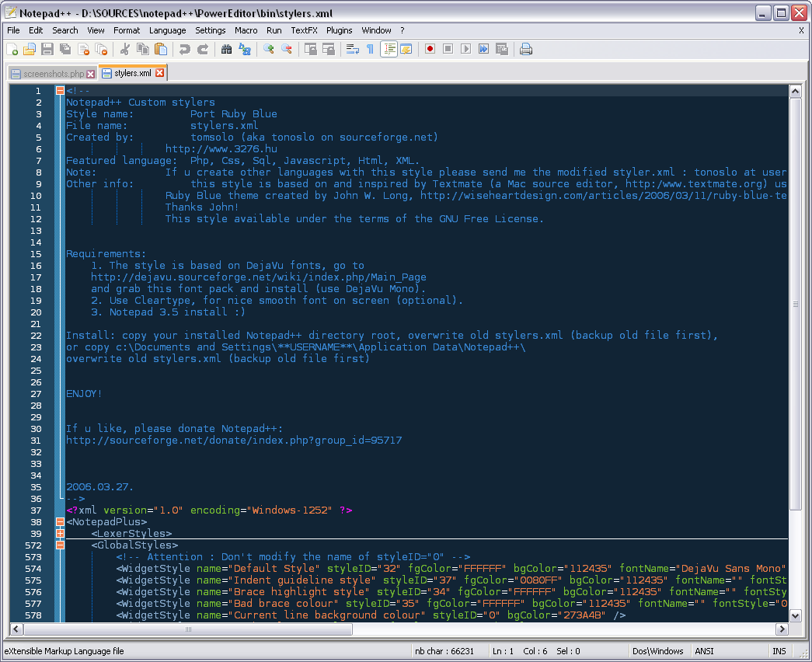The width and height of the screenshot is (812, 662).
Task: Open the Language menu
Action: point(167,30)
